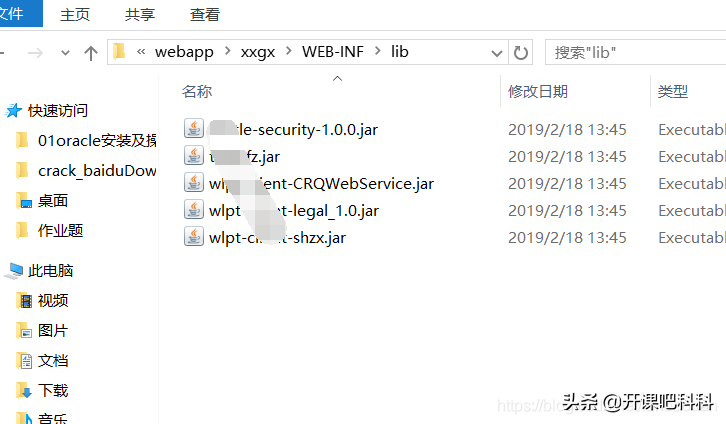This screenshot has height=424, width=726.
Task: Open This PC (此电脑) in the sidebar
Action: click(x=50, y=271)
